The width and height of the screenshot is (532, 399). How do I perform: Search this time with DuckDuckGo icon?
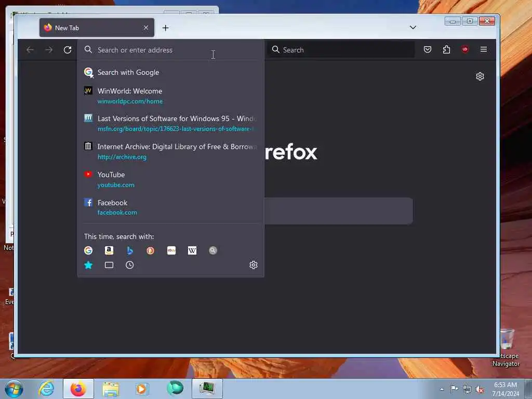tap(150, 250)
